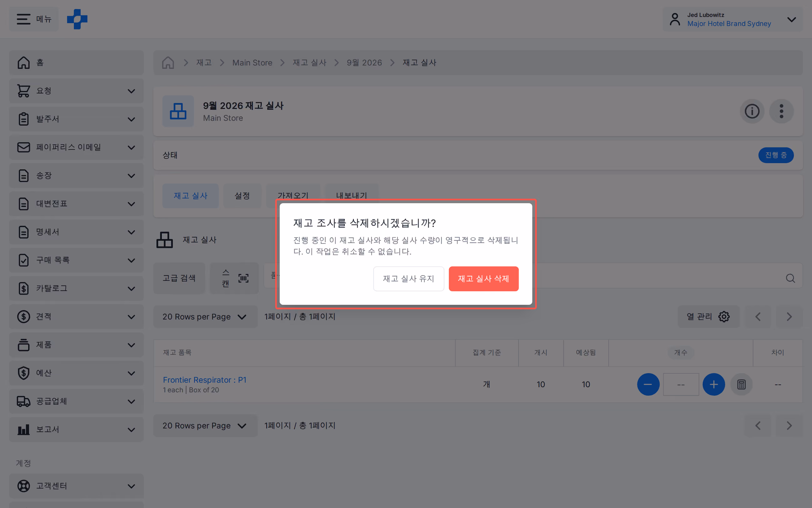Open the 고객센터 lifebuoy icon

[x=23, y=486]
